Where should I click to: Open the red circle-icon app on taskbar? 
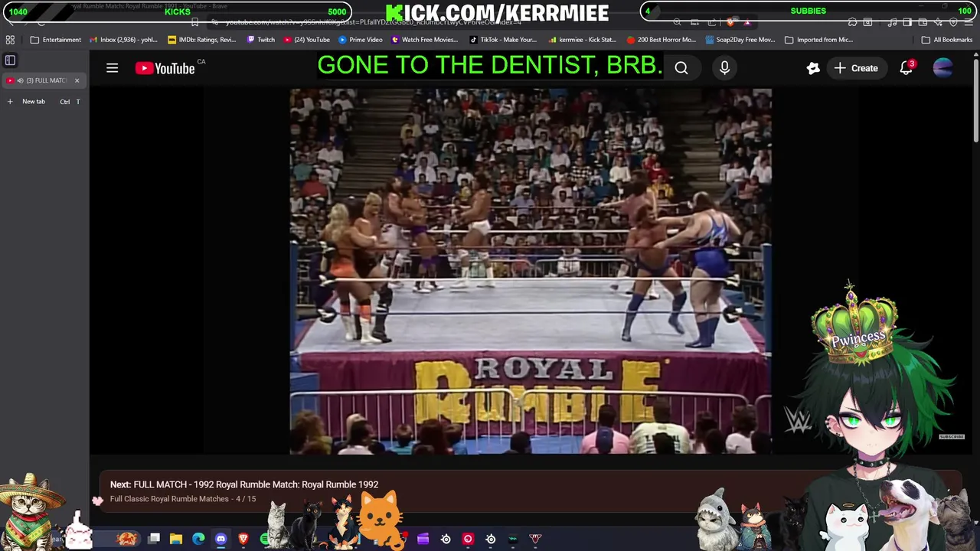pos(468,539)
